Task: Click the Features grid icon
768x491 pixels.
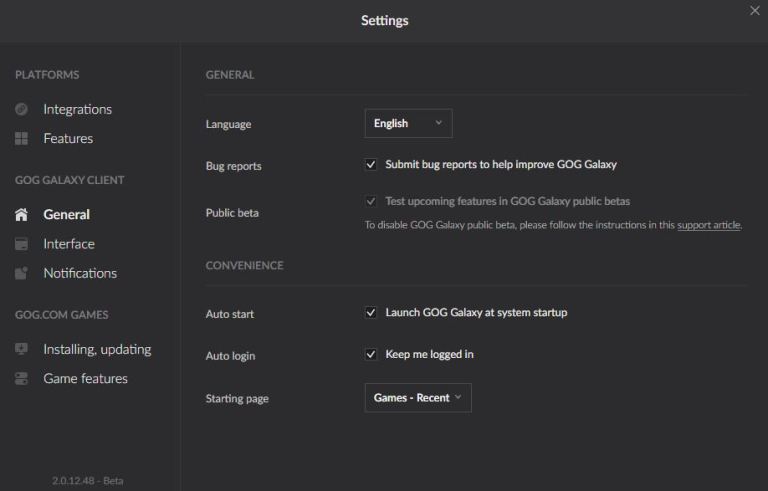Action: click(x=21, y=138)
